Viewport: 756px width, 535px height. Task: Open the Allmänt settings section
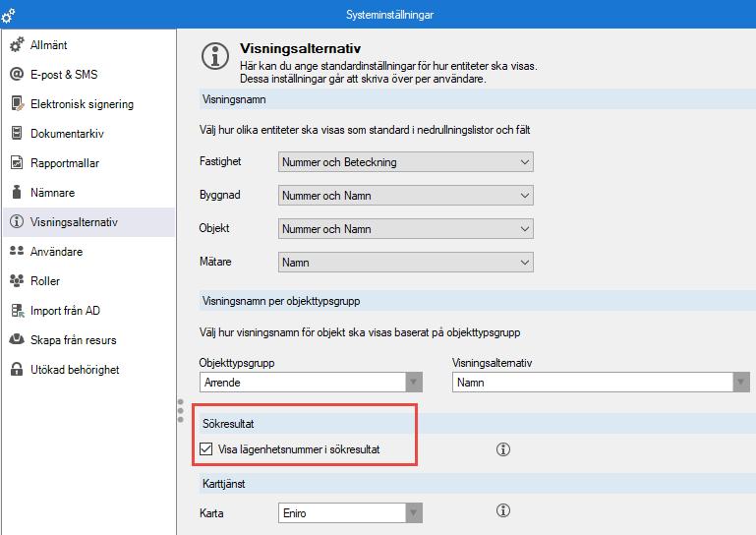tap(89, 45)
